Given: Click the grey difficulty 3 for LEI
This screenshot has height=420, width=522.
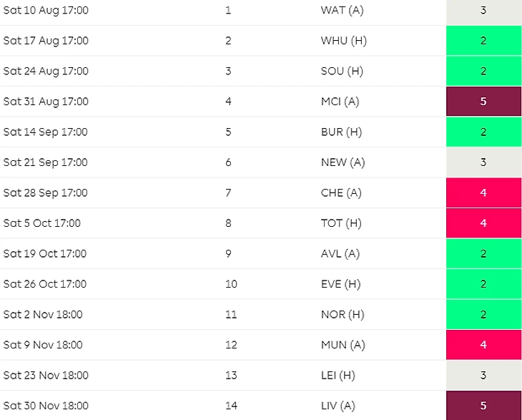Looking at the screenshot, I should (x=483, y=375).
